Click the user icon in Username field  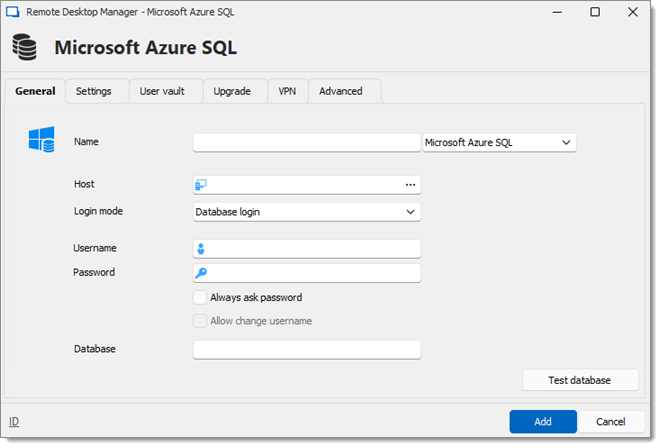pos(201,249)
